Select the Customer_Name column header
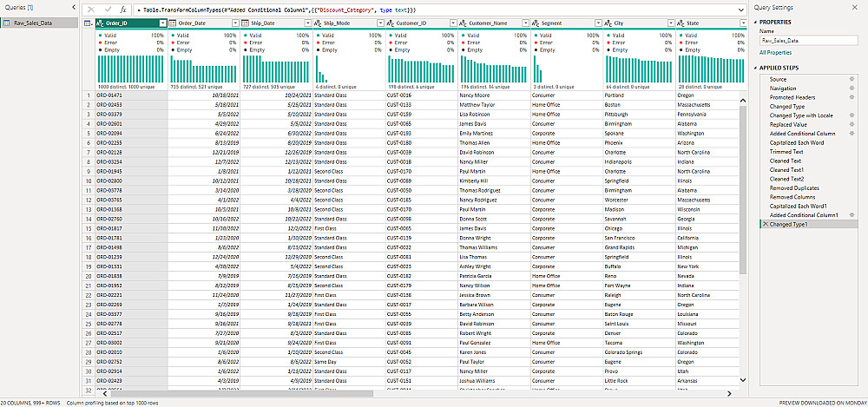 493,23
